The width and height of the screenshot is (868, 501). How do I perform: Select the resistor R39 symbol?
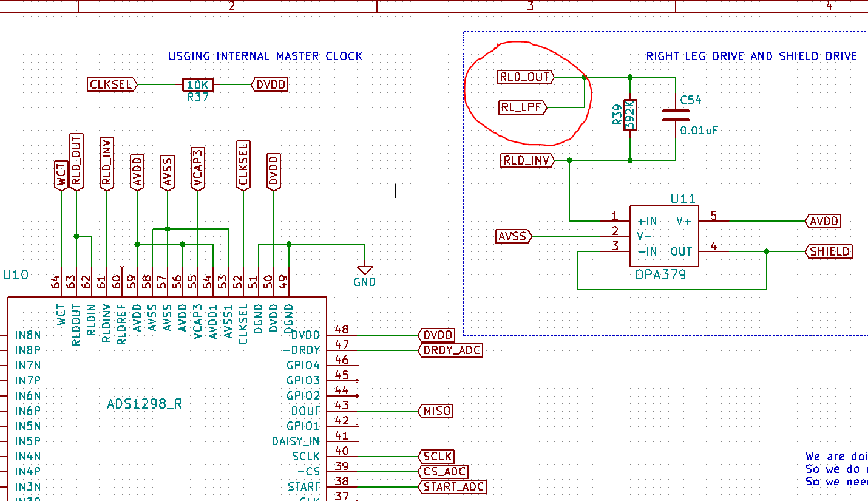tap(629, 115)
